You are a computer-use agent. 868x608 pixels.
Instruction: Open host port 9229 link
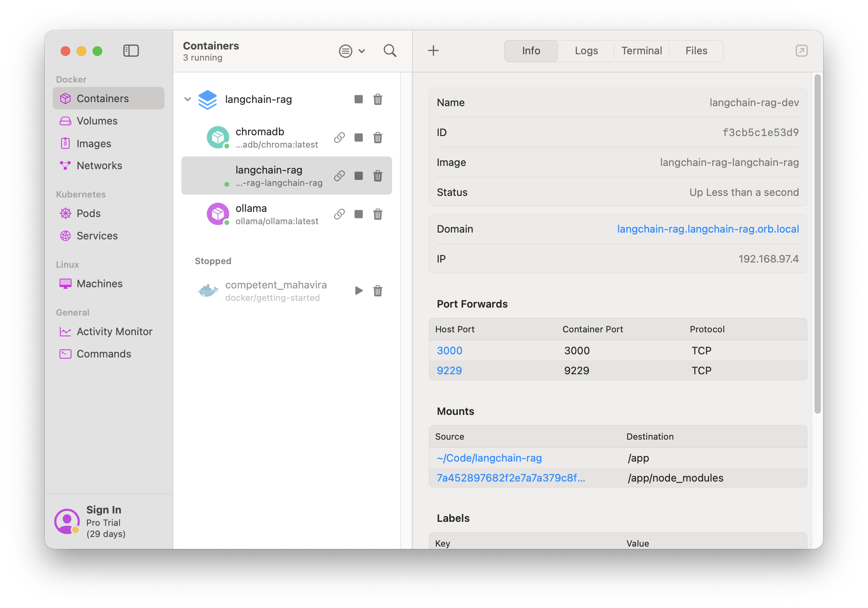tap(449, 371)
